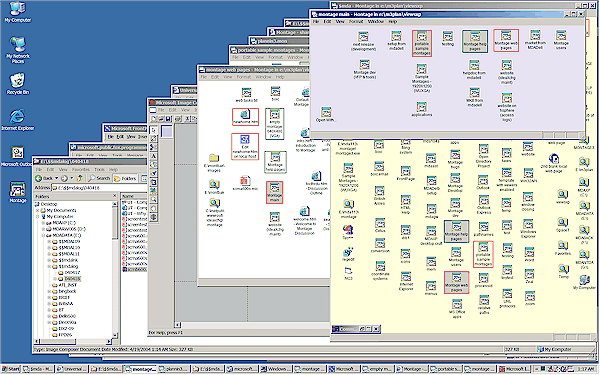Click vertical scrollbar of Explorer Folders tree
This screenshot has width=600, height=375.
pyautogui.click(x=114, y=270)
